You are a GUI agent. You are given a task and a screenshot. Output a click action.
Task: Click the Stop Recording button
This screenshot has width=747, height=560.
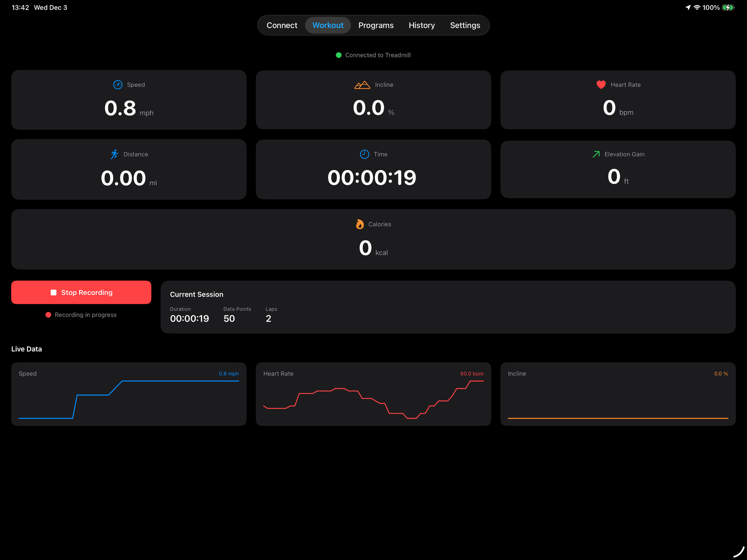81,292
